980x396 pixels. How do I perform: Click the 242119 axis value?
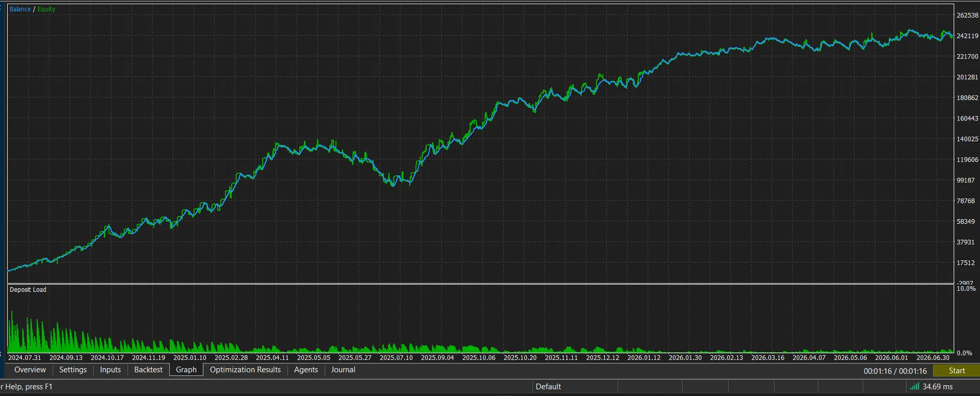pyautogui.click(x=968, y=36)
